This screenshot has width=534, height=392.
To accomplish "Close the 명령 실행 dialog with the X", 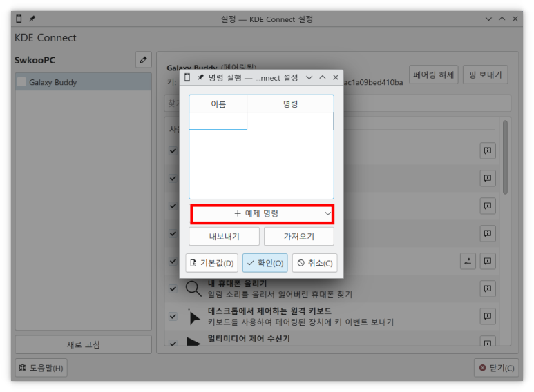I will pos(336,77).
